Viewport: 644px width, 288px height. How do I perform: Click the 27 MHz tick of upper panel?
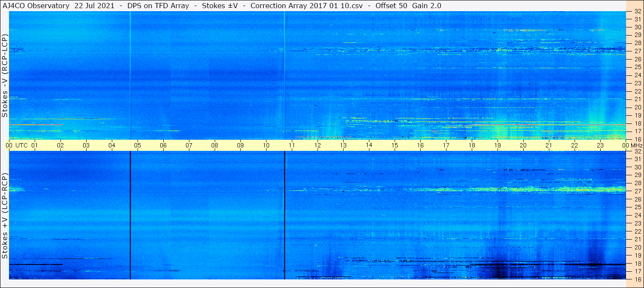638,51
